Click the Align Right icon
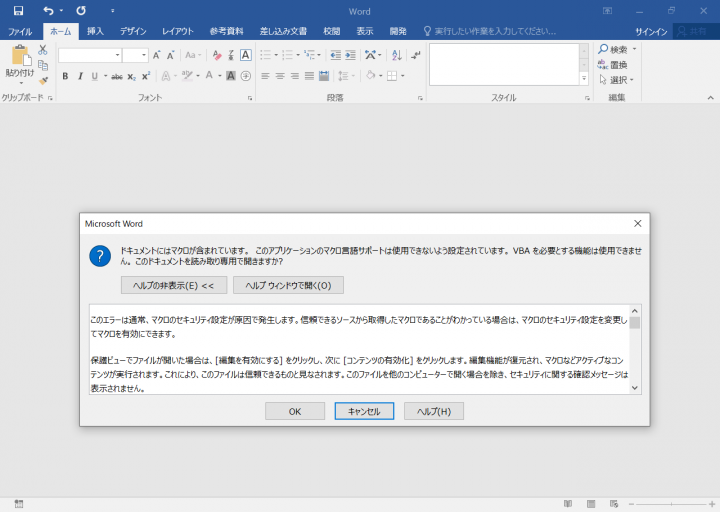 coord(295,76)
